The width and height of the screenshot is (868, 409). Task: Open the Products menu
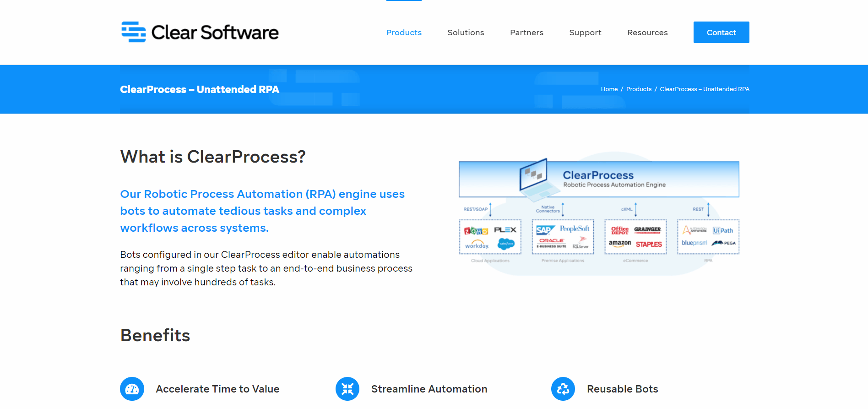pyautogui.click(x=404, y=33)
